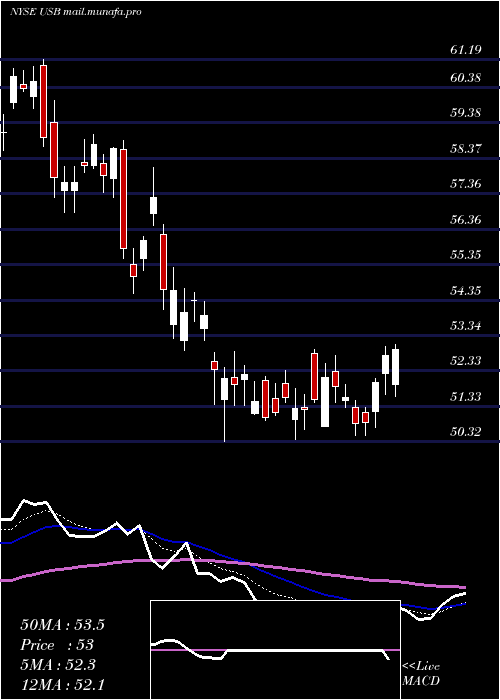The image size is (500, 700).
Task: Click the 54.35 price axis label
Action: [466, 291]
